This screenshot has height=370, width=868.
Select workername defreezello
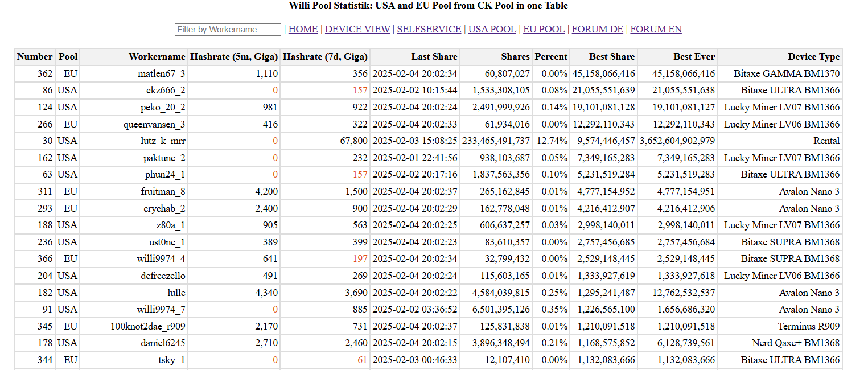(x=163, y=276)
